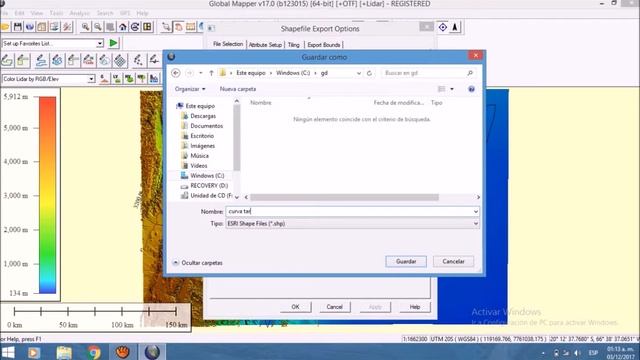The width and height of the screenshot is (640, 360).
Task: Expand the address bar path dropdown
Action: tap(358, 73)
